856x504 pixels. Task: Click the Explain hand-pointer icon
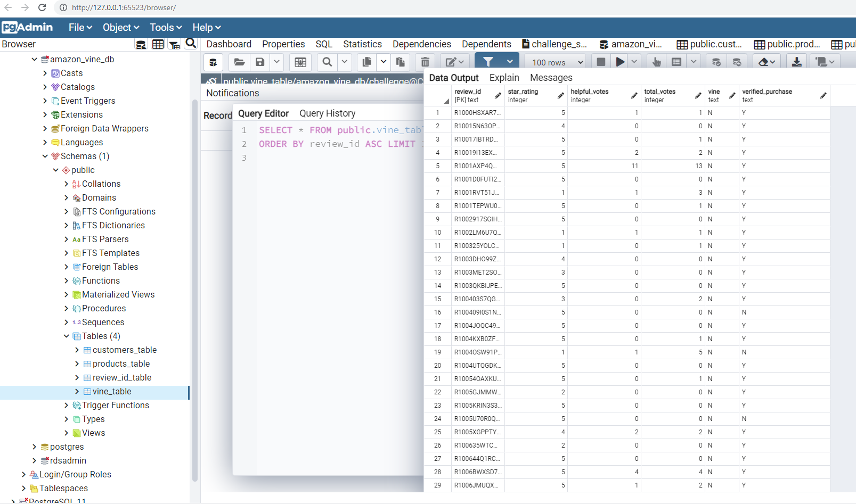[656, 62]
